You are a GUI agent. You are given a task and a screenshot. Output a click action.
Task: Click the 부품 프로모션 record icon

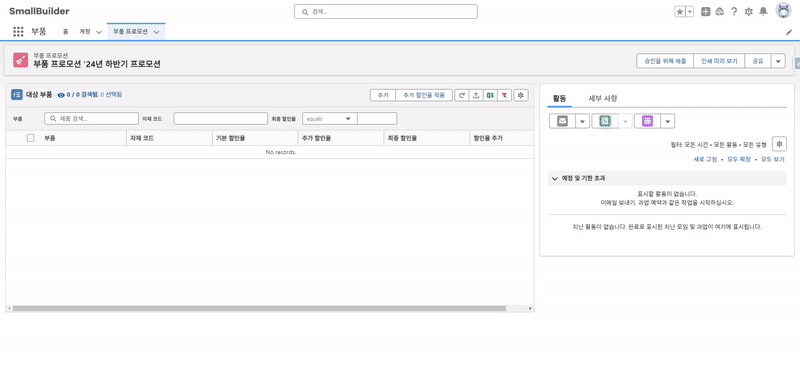pos(20,60)
